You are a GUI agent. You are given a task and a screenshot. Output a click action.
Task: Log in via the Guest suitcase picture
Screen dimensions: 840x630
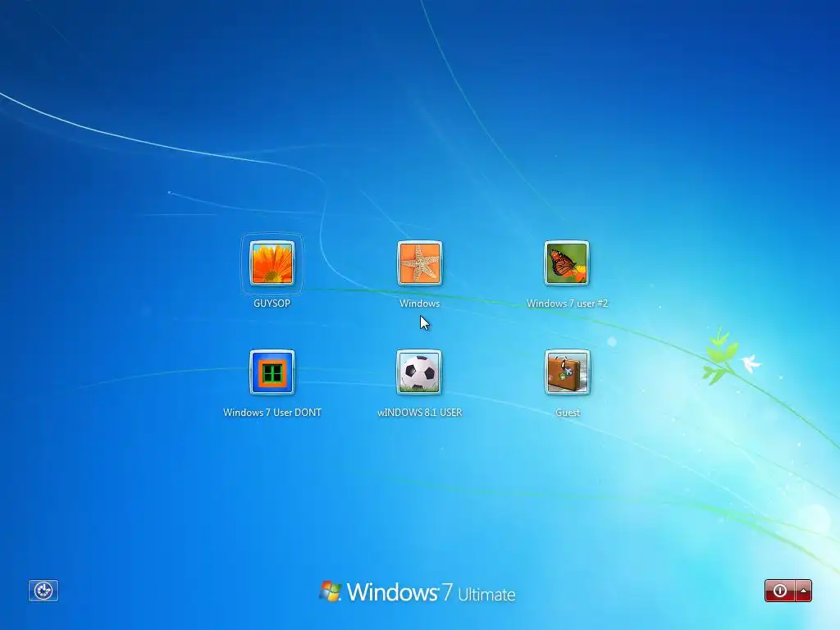pos(567,372)
